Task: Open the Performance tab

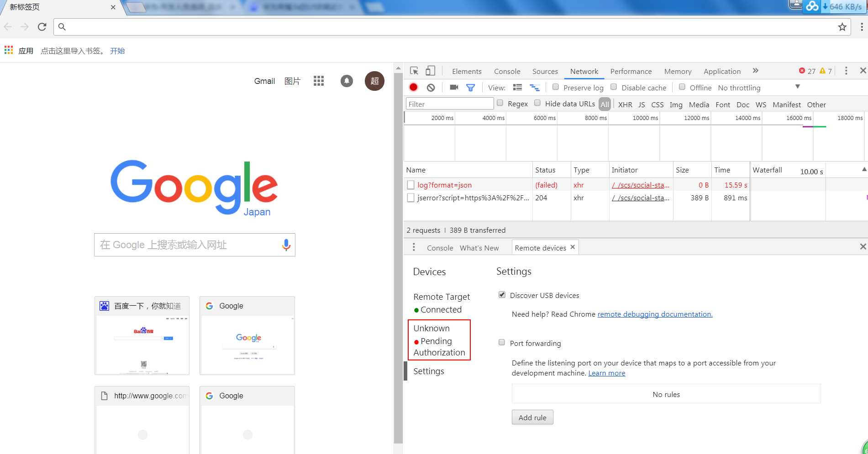Action: coord(631,71)
